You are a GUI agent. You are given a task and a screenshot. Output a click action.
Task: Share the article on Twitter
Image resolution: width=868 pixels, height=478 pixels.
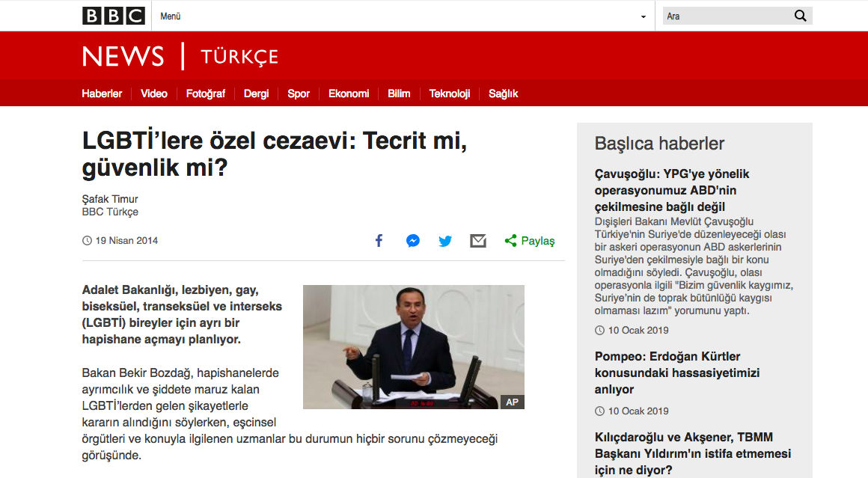pyautogui.click(x=445, y=241)
